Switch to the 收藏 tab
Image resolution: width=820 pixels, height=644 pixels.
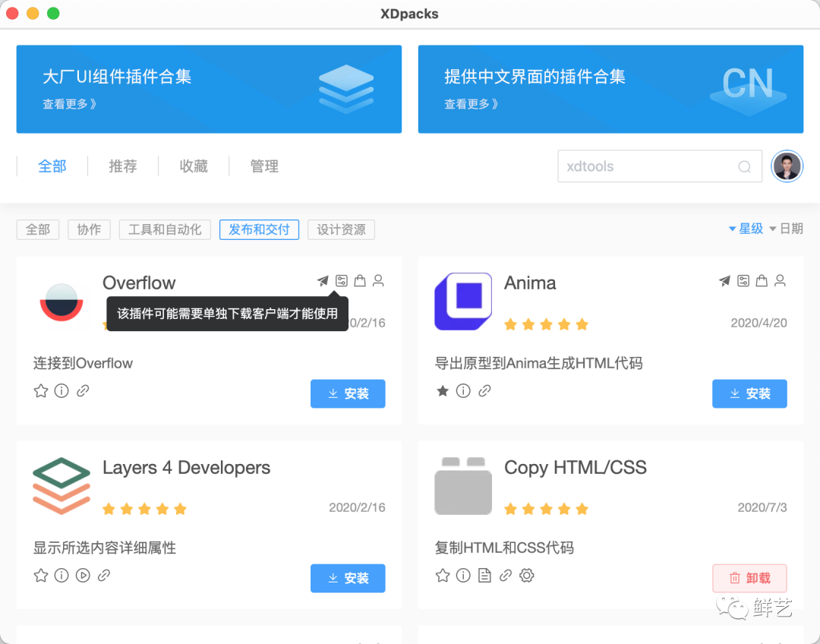click(194, 166)
